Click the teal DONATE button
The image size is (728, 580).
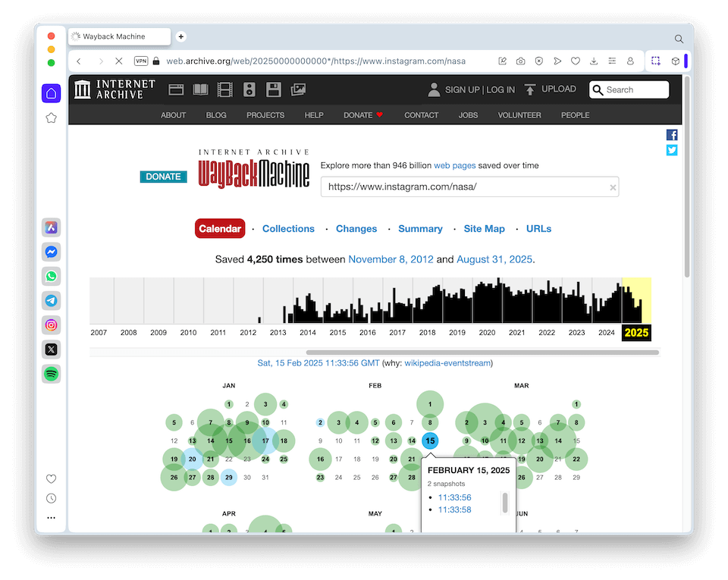point(163,177)
